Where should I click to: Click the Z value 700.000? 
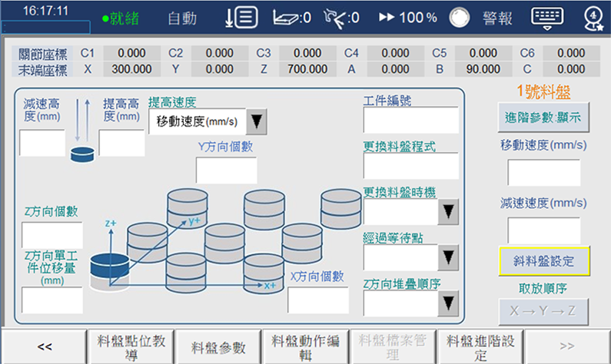tap(307, 69)
